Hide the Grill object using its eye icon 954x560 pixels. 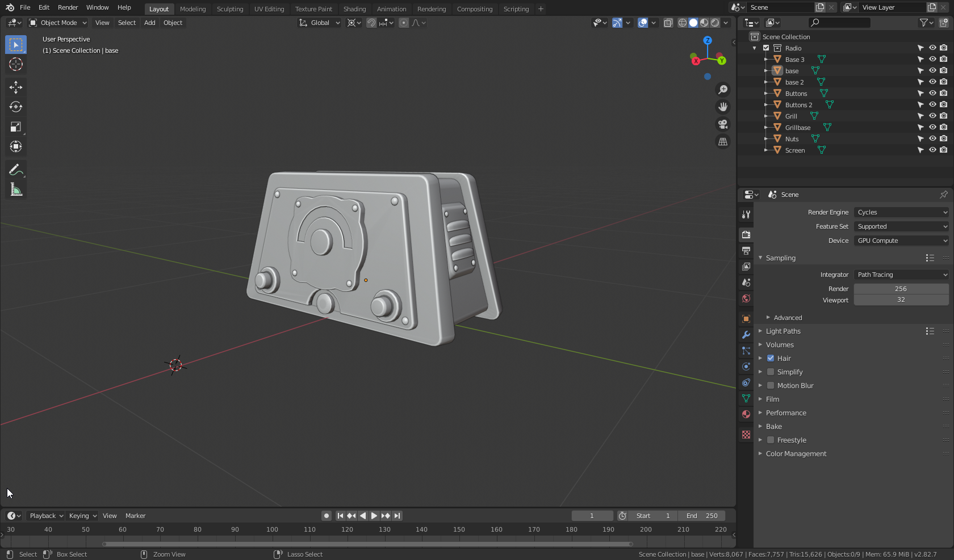(932, 116)
